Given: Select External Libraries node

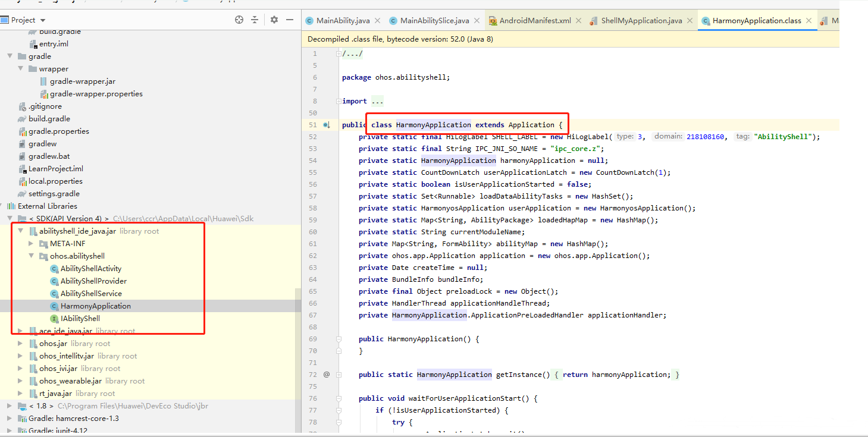Looking at the screenshot, I should point(48,206).
